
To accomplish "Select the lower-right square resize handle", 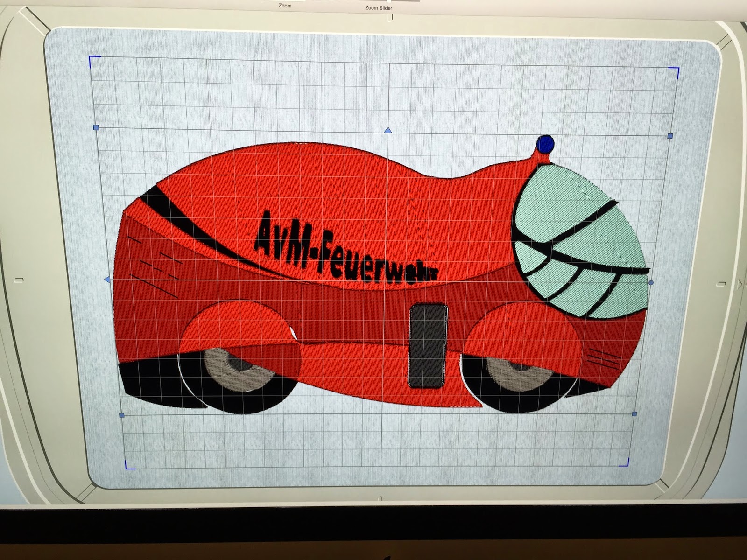I will click(634, 414).
